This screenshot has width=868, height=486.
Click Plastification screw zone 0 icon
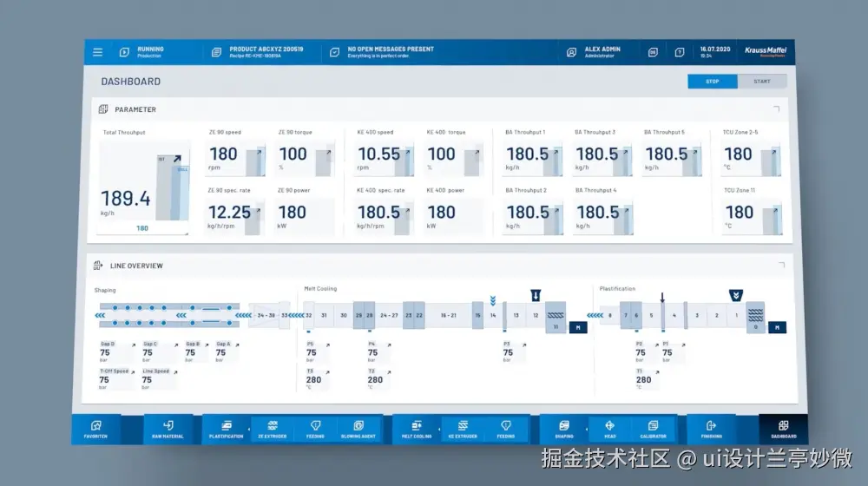[756, 318]
